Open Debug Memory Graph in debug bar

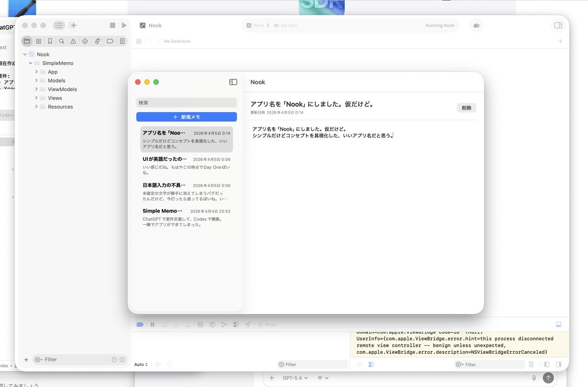coord(224,324)
